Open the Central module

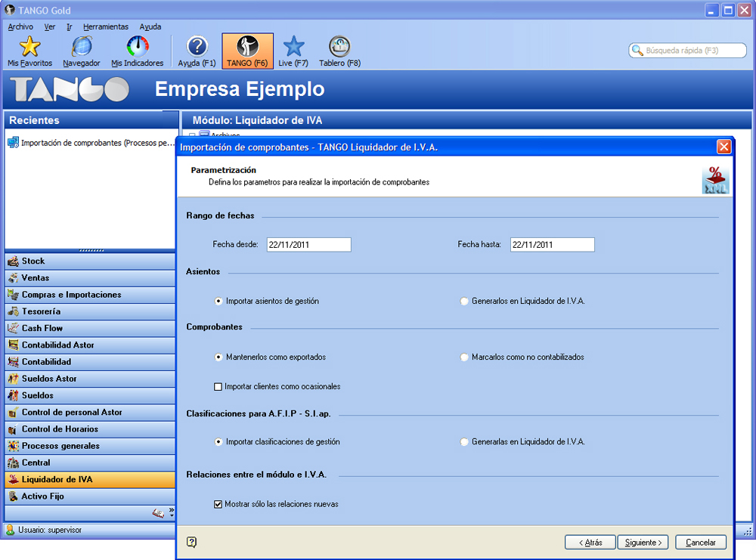coord(90,463)
